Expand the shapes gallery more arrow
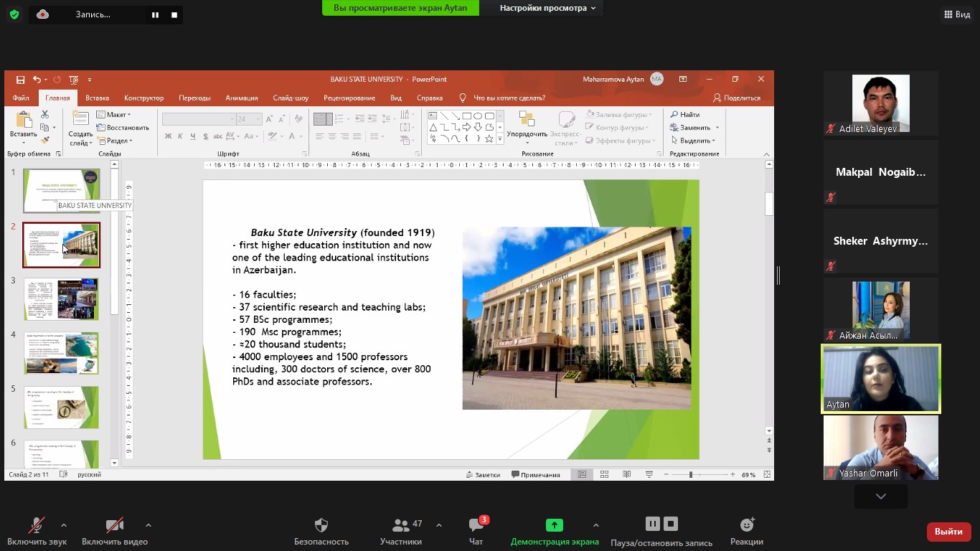Screen dimensions: 980x551 500,138
